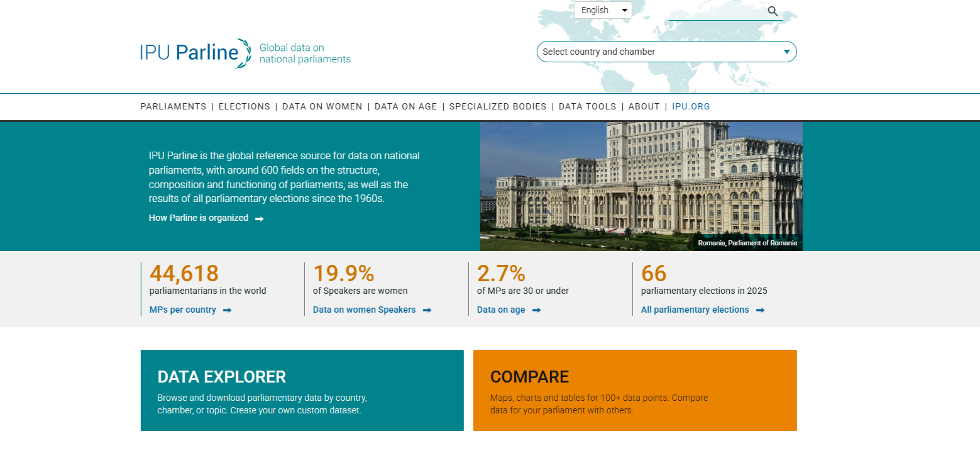This screenshot has width=980, height=453.
Task: Click arrow beside All parliamentary elections
Action: tap(760, 310)
